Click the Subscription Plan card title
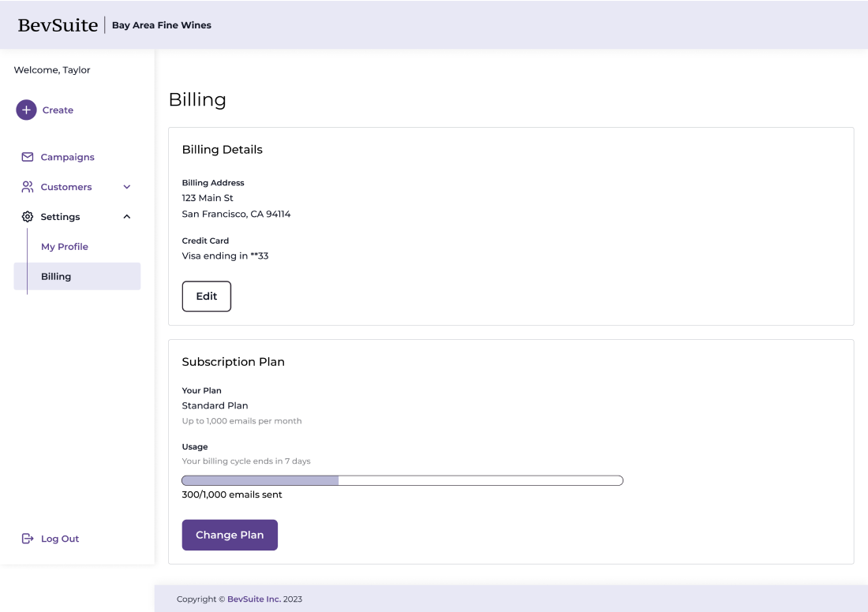This screenshot has height=612, width=868. pos(233,362)
